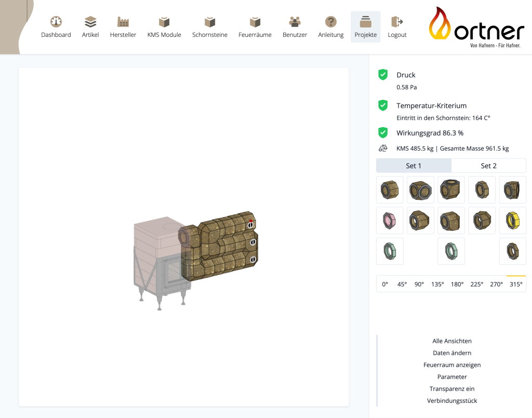Open the Feuerräume section
This screenshot has height=418, width=532.
pos(255,22)
